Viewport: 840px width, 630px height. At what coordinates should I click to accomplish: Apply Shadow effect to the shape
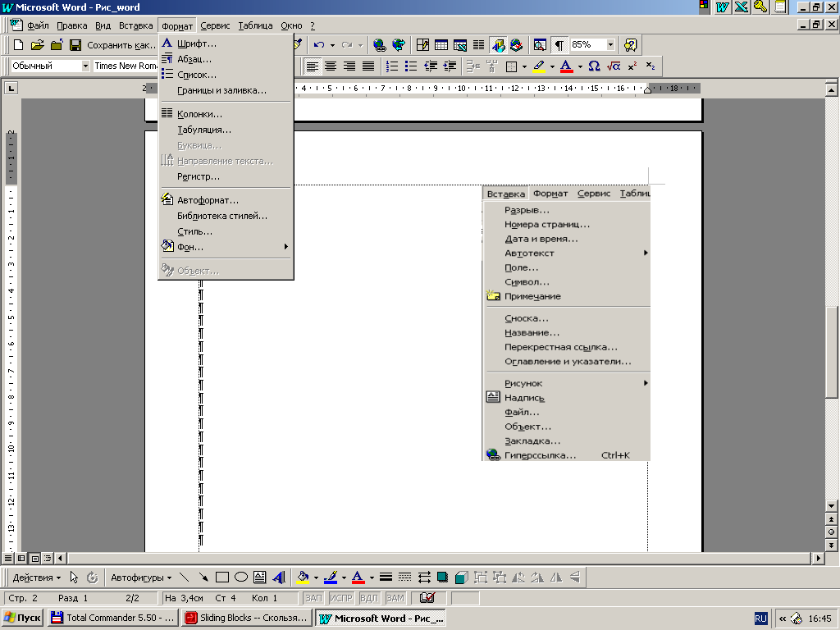coord(442,577)
